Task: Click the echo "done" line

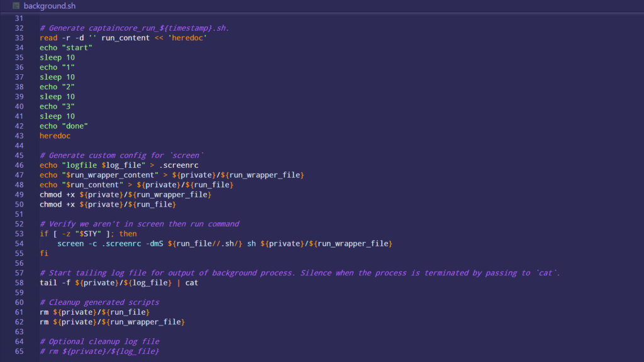Action: 64,126
